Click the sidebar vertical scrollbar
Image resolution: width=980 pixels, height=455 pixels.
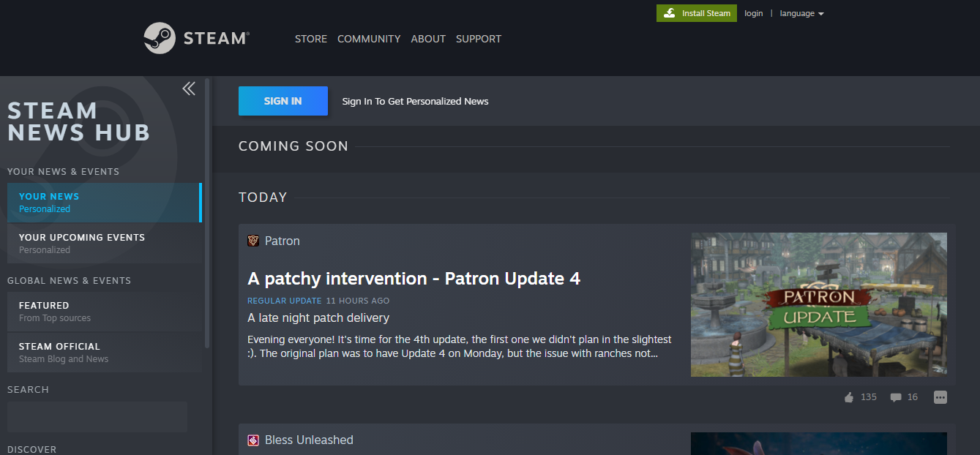click(x=207, y=212)
